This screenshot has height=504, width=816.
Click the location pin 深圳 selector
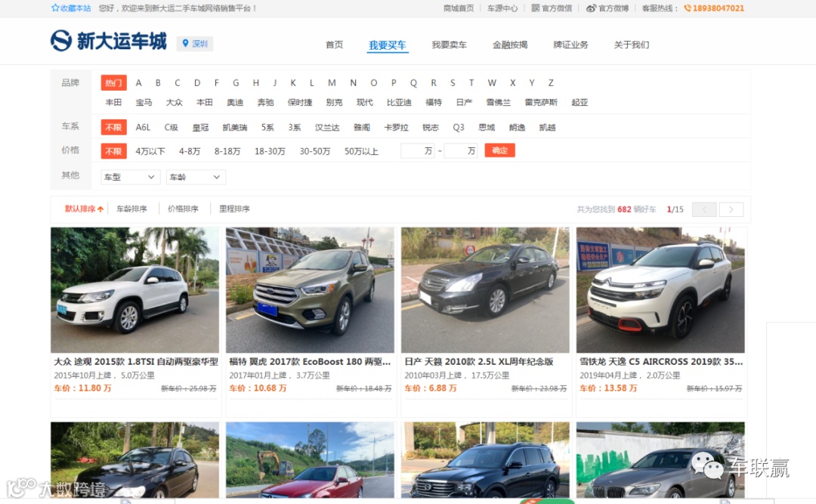(x=195, y=44)
